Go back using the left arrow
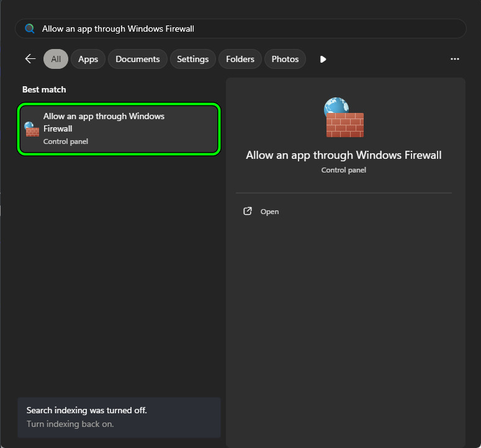 [x=30, y=59]
